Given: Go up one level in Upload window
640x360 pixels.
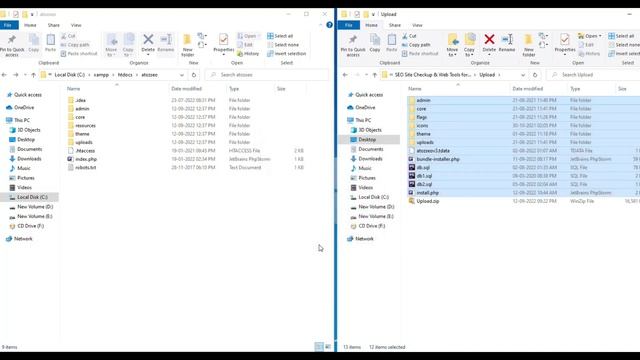Looking at the screenshot, I should pyautogui.click(x=374, y=75).
